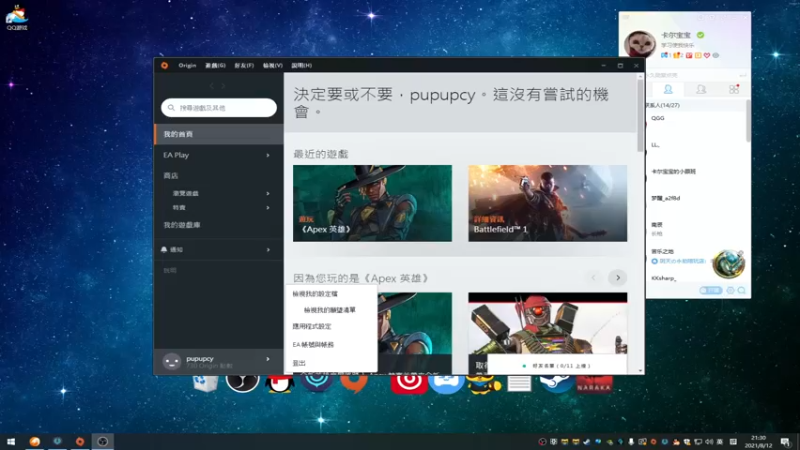The width and height of the screenshot is (800, 450).
Task: Open the OBS Studio desktop icon
Action: click(242, 383)
